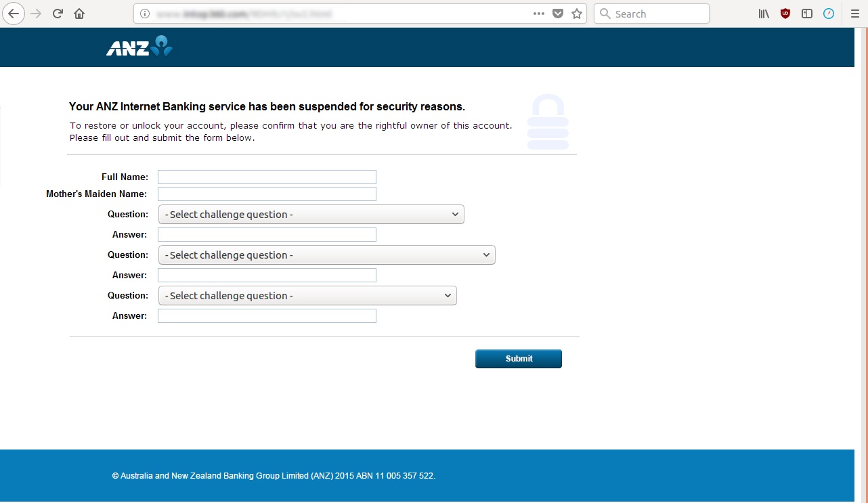Image resolution: width=868 pixels, height=503 pixels.
Task: Click inside the browser Search box
Action: (x=651, y=14)
